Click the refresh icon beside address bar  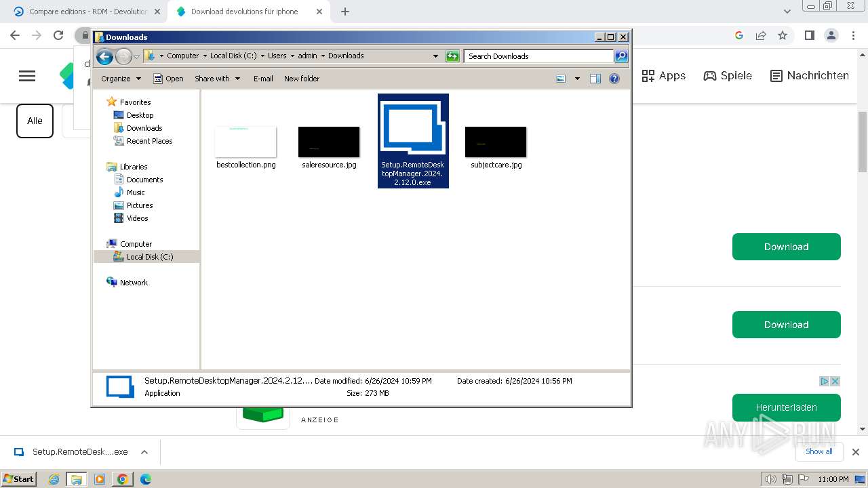[452, 56]
